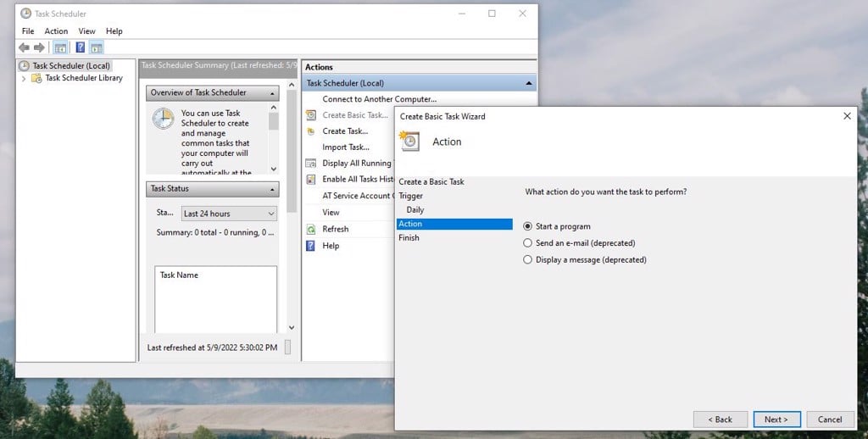Select Task Scheduler (Local) tree item
The width and height of the screenshot is (868, 439).
[71, 66]
